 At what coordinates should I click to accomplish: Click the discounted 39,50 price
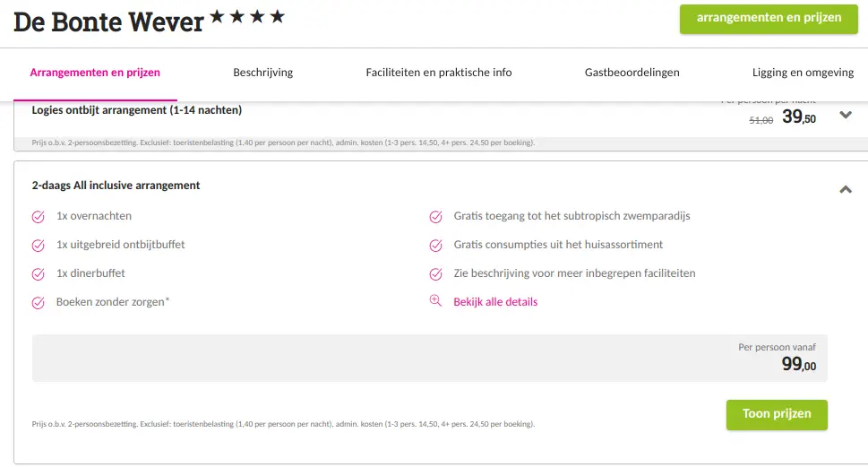(799, 117)
